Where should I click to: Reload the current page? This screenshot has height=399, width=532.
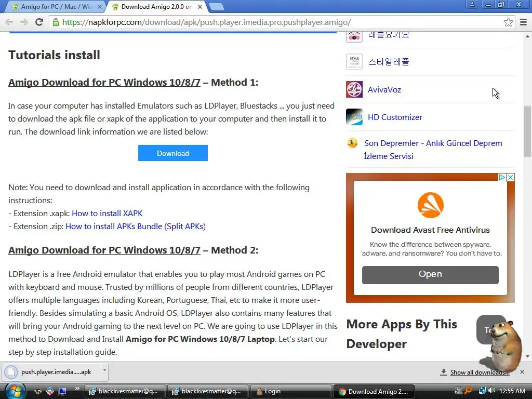pos(39,22)
